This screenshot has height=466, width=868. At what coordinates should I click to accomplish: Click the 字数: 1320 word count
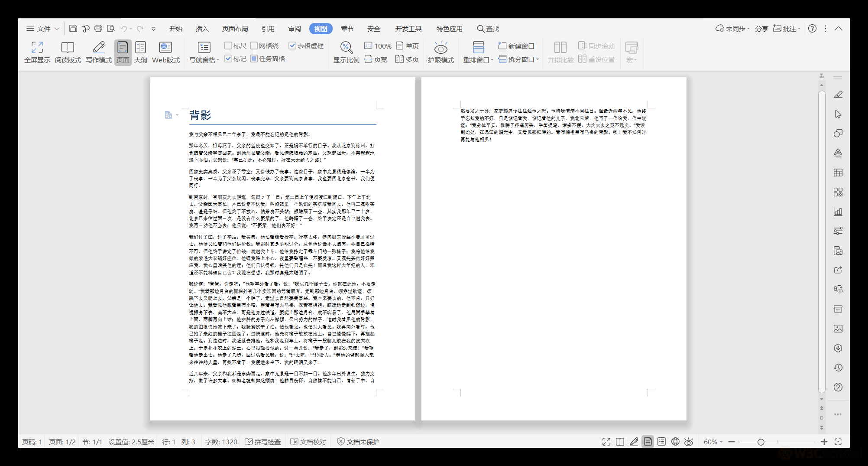click(221, 442)
